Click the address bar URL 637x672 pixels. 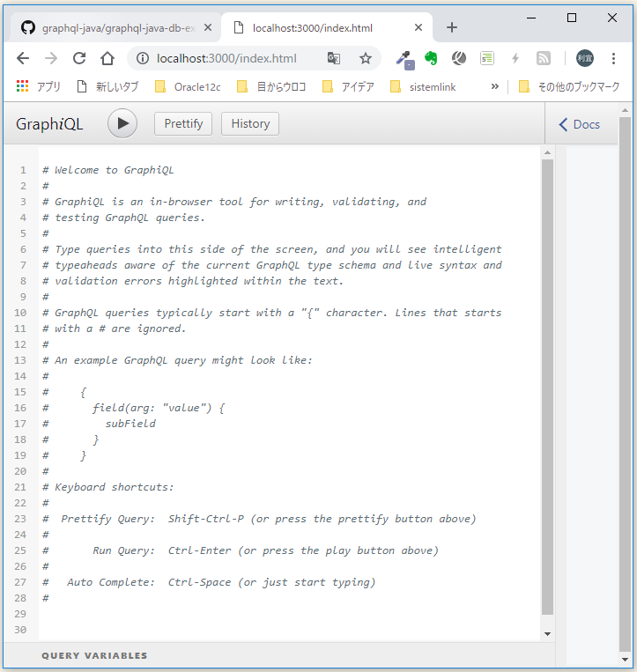(226, 58)
